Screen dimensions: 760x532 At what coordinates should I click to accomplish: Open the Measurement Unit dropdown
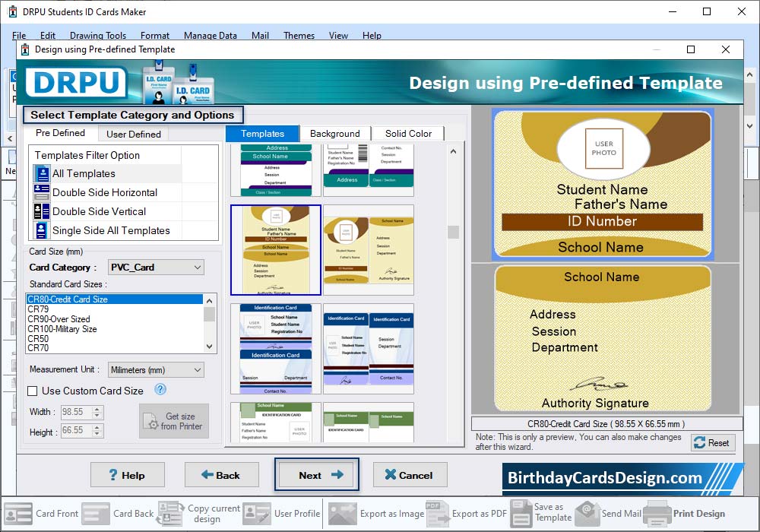point(156,369)
